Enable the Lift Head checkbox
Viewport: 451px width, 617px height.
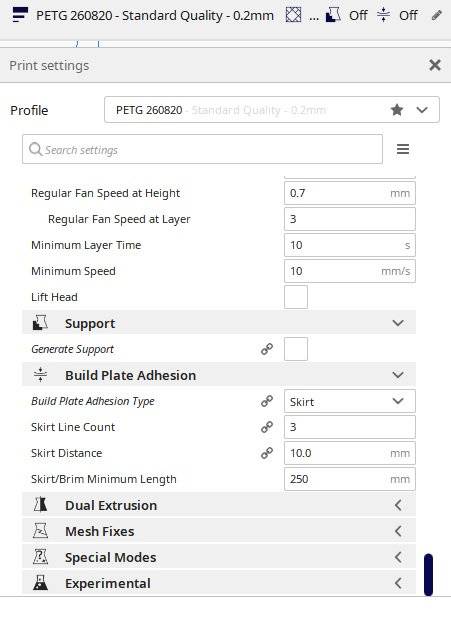pyautogui.click(x=296, y=297)
